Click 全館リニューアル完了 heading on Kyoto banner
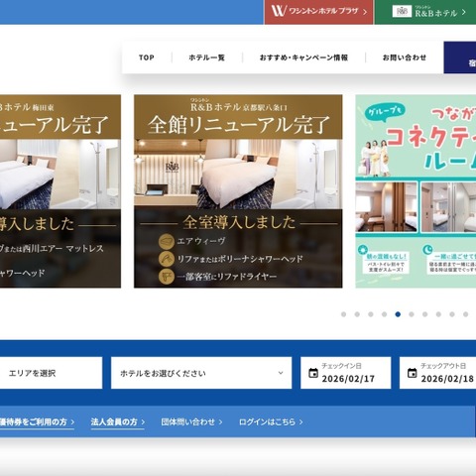Image resolution: width=476 pixels, height=476 pixels. pyautogui.click(x=238, y=125)
